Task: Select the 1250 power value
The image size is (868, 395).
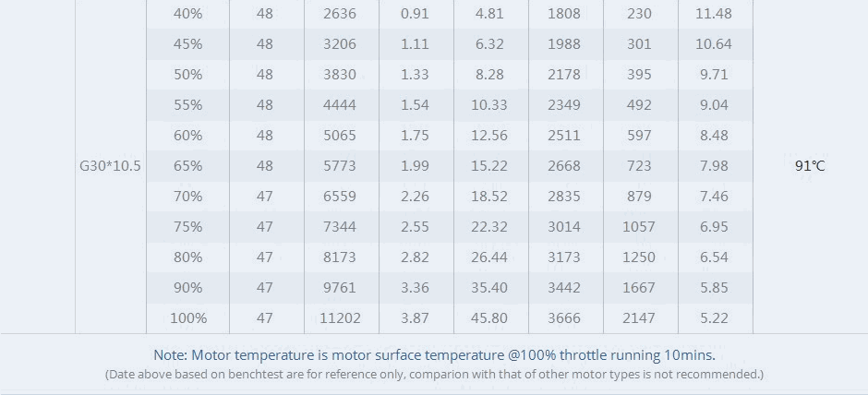Action: point(639,257)
